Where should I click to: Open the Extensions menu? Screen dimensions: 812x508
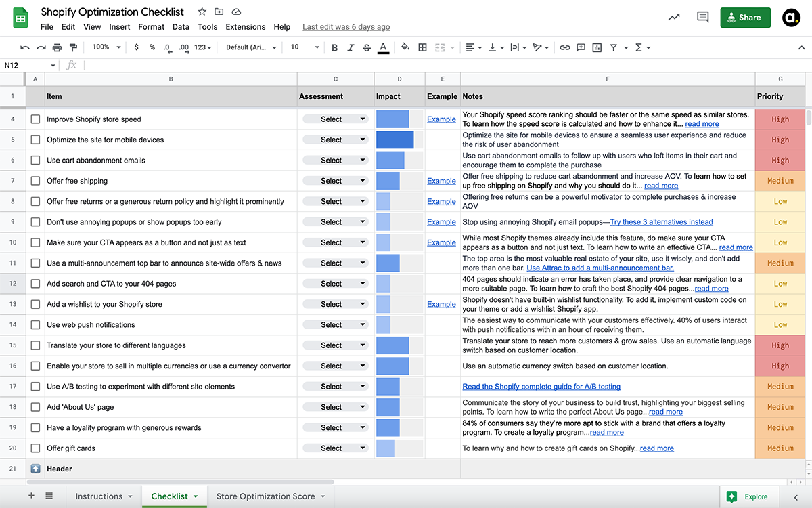pyautogui.click(x=245, y=27)
